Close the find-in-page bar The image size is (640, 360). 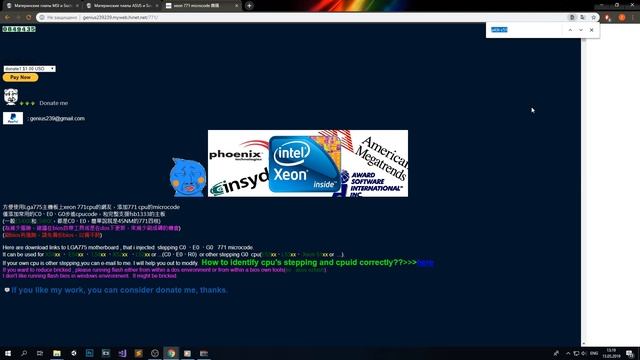(x=591, y=30)
